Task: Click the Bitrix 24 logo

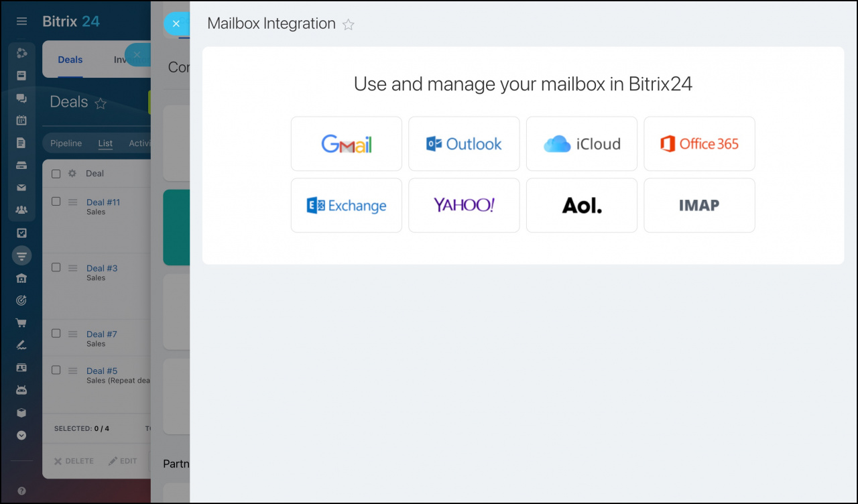Action: (x=71, y=21)
